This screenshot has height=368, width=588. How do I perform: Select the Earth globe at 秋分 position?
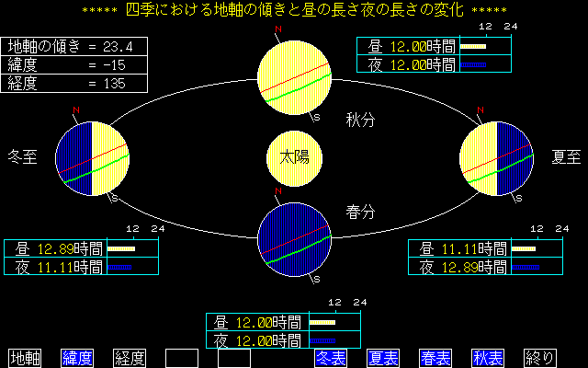coord(294,76)
